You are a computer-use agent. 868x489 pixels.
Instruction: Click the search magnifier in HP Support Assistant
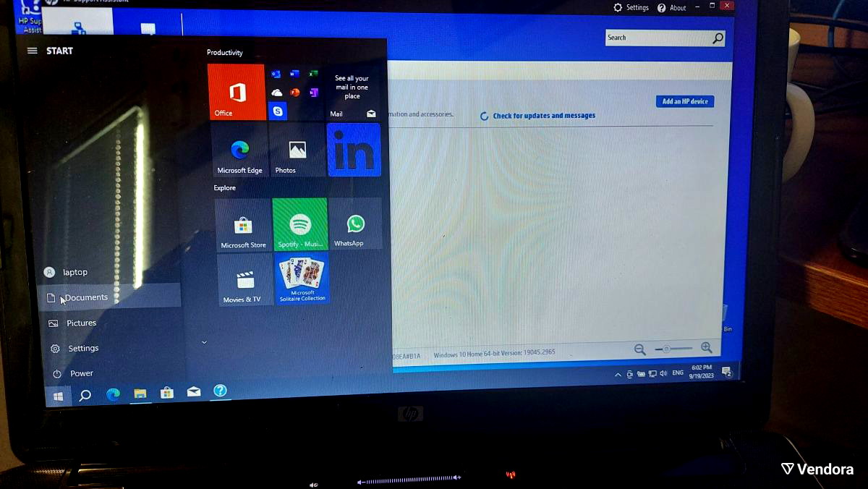click(x=718, y=38)
